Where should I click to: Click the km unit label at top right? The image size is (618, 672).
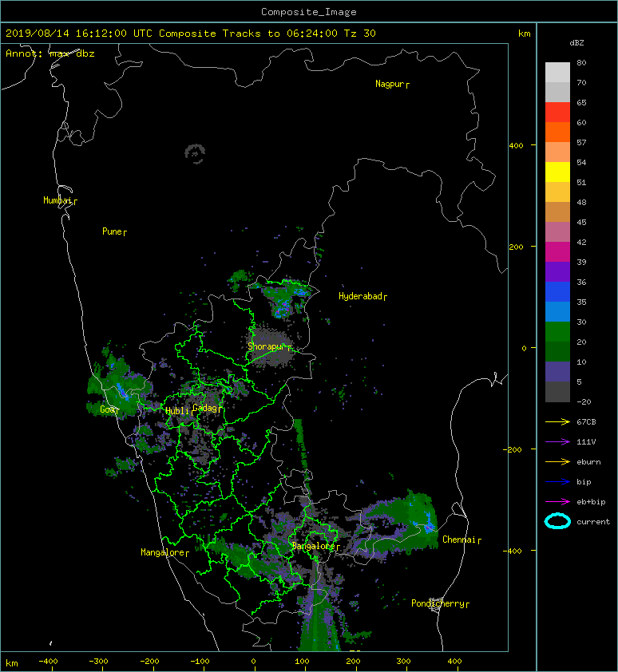525,34
